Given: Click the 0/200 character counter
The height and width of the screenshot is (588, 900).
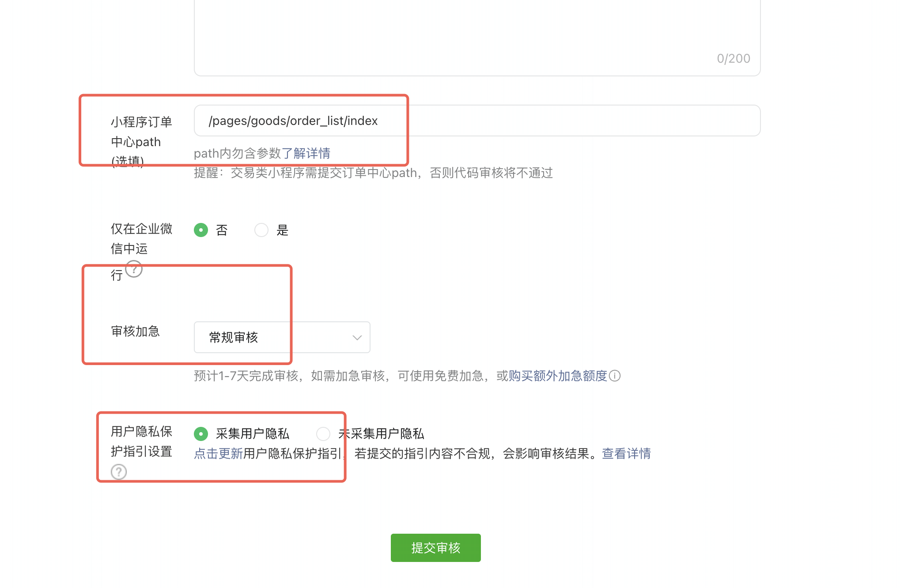Looking at the screenshot, I should [734, 59].
